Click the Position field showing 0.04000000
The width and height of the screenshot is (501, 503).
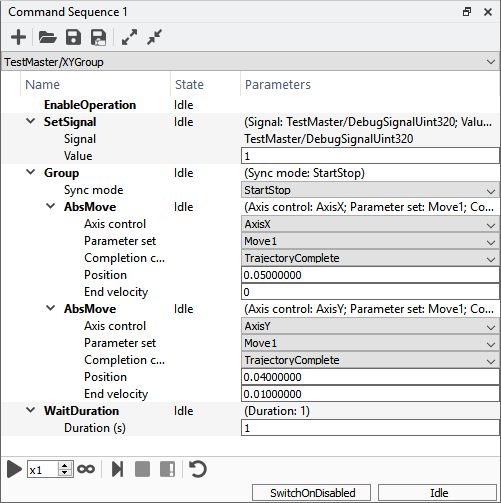click(370, 377)
